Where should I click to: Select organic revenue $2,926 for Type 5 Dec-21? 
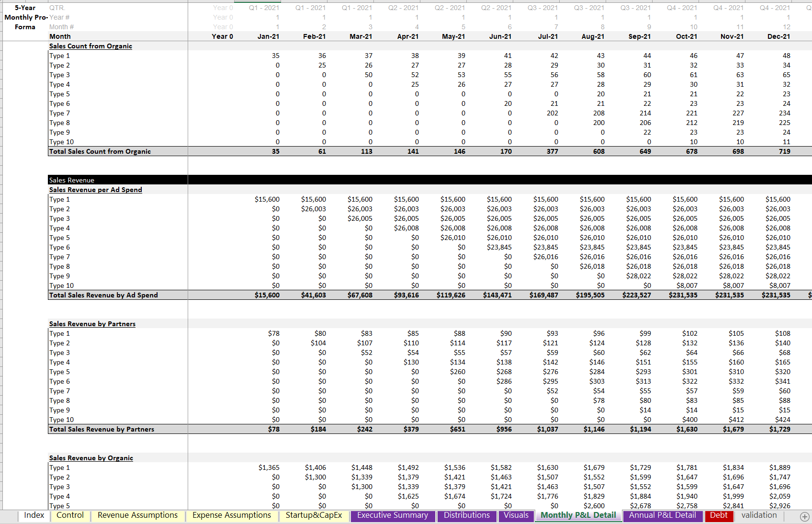(x=779, y=506)
